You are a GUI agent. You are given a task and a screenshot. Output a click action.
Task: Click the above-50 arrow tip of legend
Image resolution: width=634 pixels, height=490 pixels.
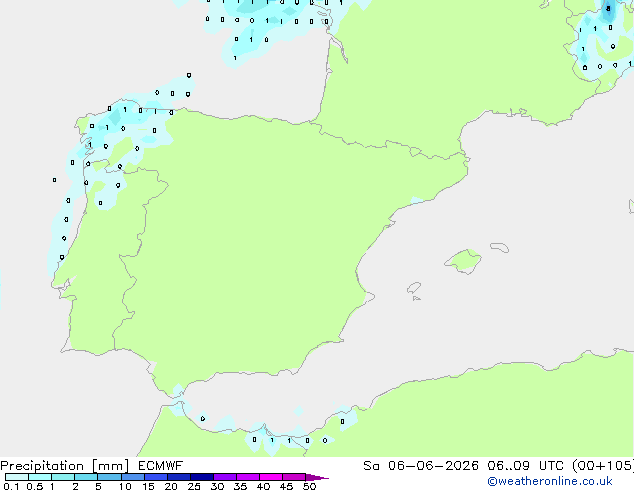pyautogui.click(x=317, y=477)
